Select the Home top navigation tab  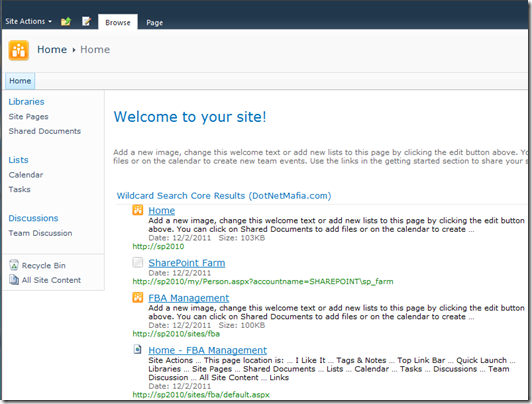(x=20, y=81)
